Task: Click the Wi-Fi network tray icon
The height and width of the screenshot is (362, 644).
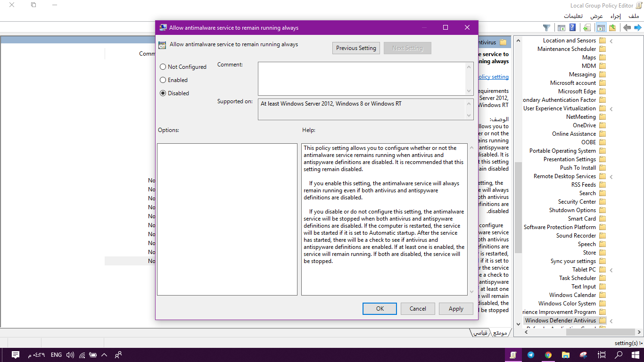Action: tap(82, 355)
